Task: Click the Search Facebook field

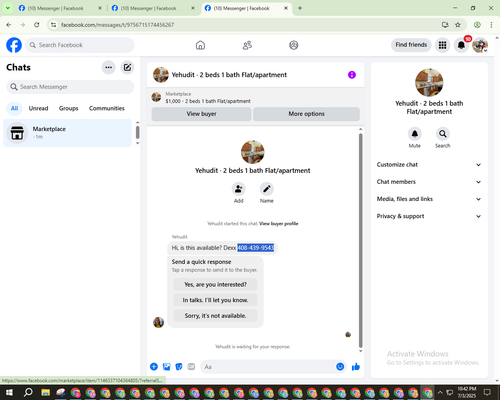Action: pos(80,45)
